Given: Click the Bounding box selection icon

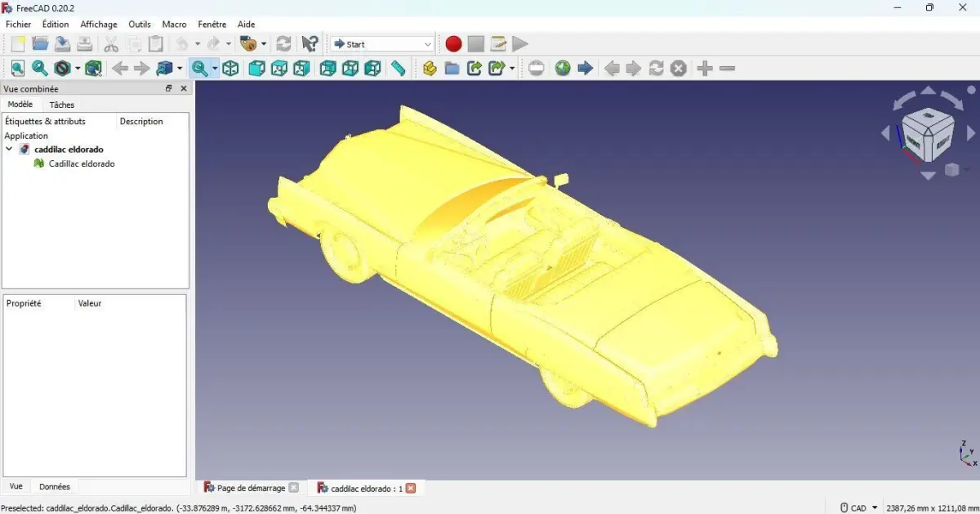Looking at the screenshot, I should point(93,69).
